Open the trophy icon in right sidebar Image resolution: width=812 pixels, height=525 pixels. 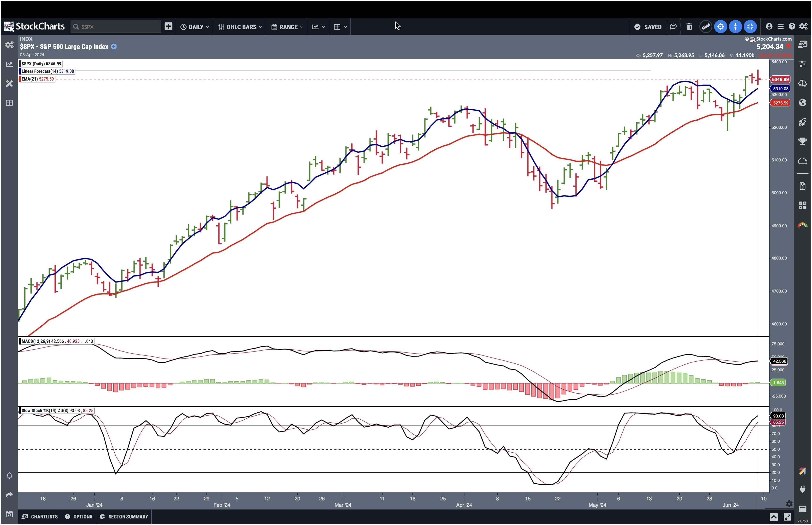coord(802,141)
